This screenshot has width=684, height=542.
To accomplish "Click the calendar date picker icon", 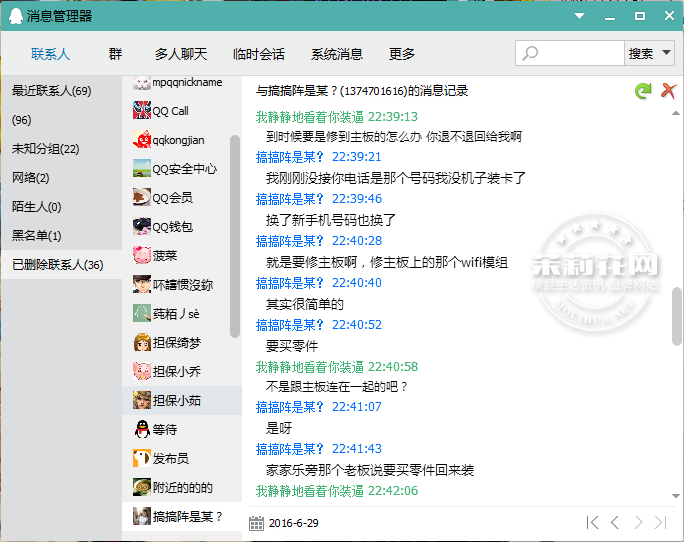I will click(256, 523).
